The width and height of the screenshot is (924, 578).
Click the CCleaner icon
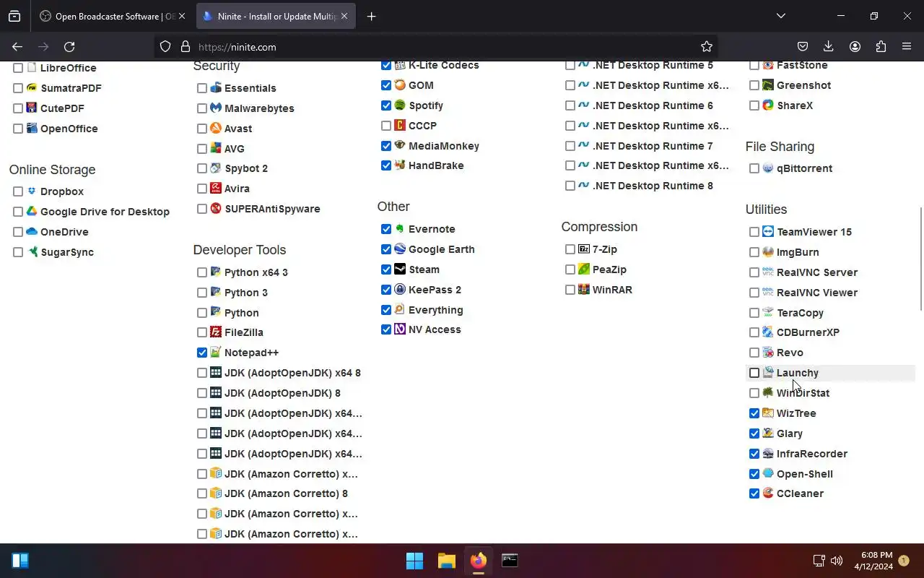tap(767, 493)
